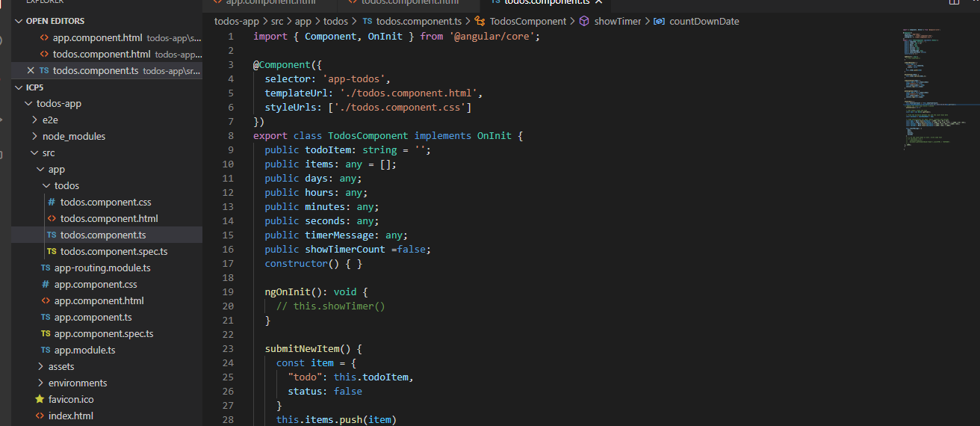This screenshot has height=426, width=980.
Task: Click src in the breadcrumb path
Action: pos(277,21)
